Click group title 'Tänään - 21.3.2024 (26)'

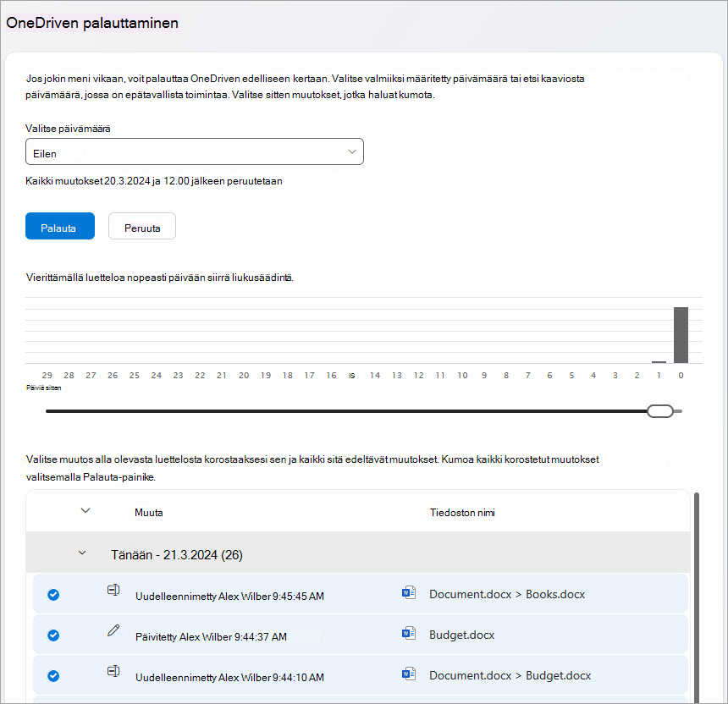[x=176, y=554]
